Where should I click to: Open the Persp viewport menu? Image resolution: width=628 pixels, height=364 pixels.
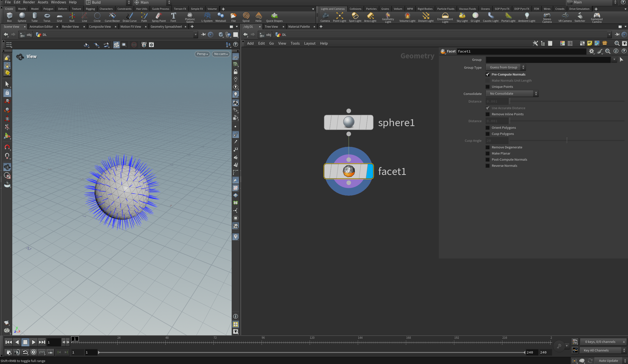click(202, 54)
